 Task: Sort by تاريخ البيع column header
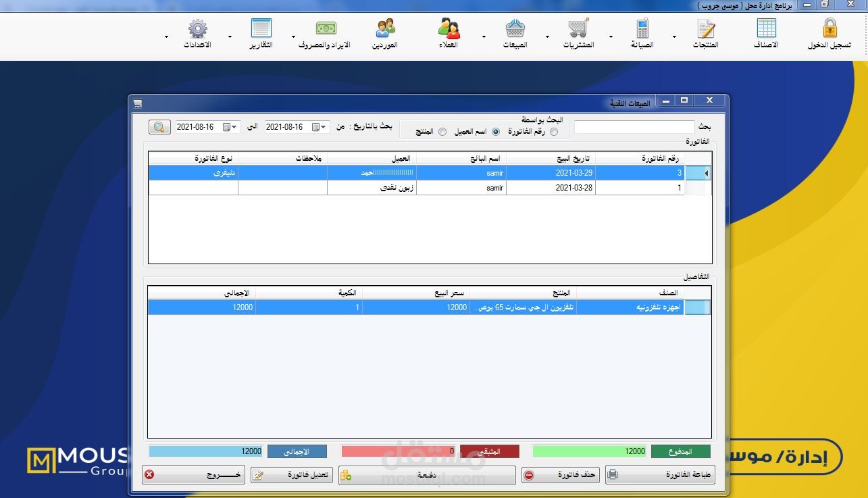551,158
